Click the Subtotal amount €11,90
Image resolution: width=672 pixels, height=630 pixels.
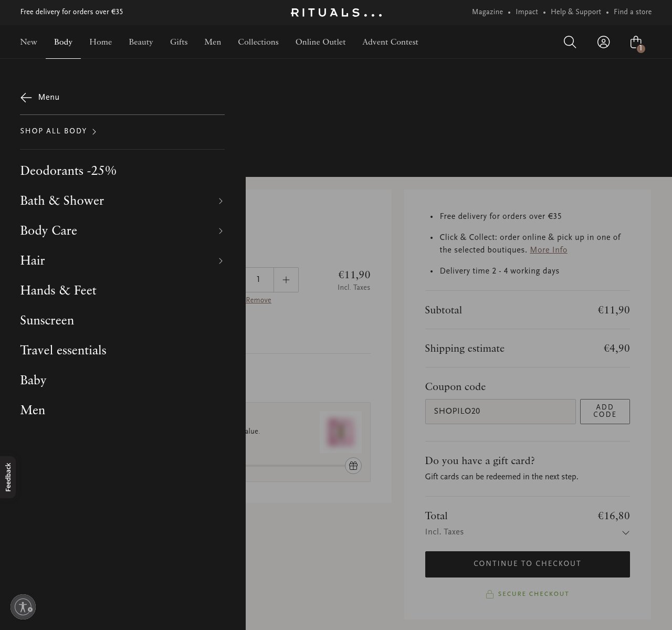coord(614,310)
